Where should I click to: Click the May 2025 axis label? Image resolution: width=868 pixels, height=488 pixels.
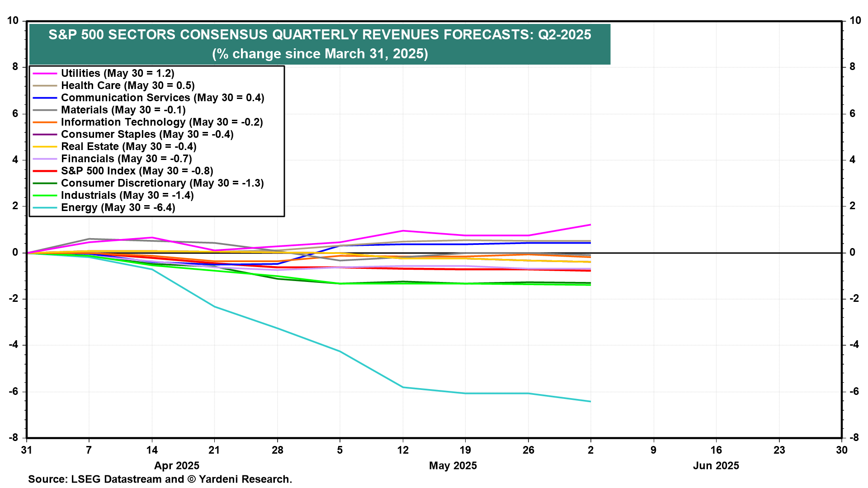453,466
